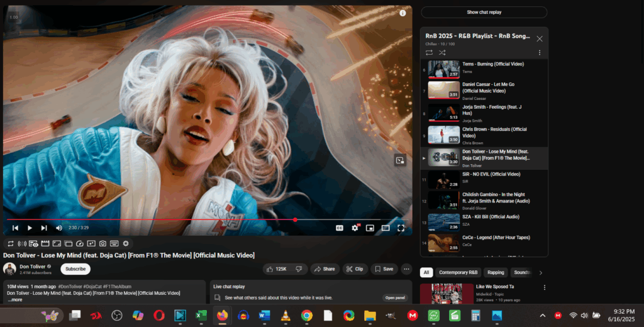
Task: Toggle shuffle playlist
Action: coord(442,53)
